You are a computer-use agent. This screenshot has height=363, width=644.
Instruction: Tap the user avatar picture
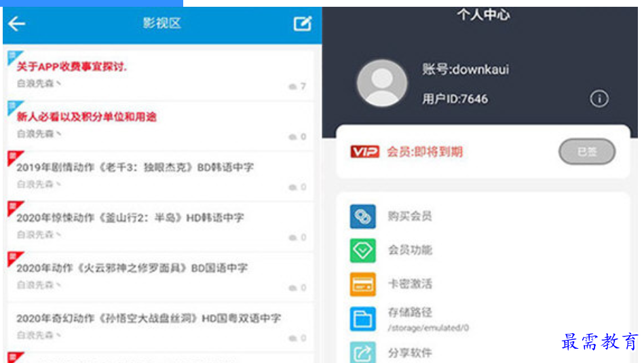coord(382,83)
